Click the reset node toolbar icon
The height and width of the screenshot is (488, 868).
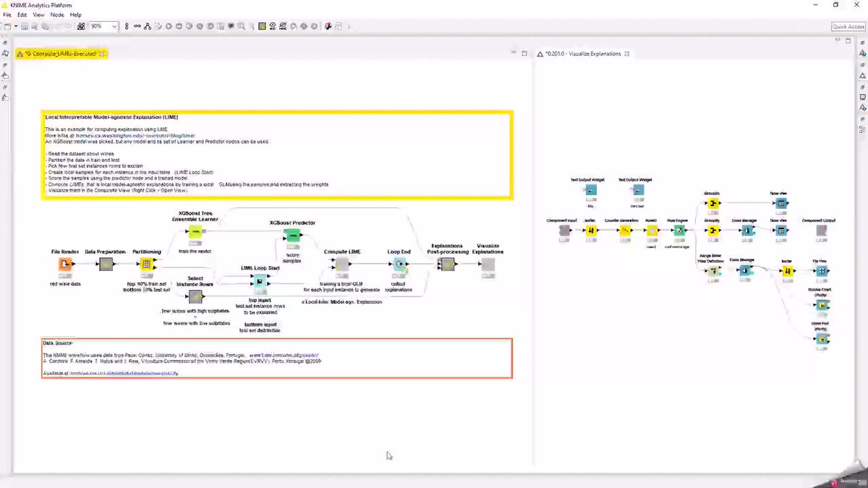pyautogui.click(x=210, y=26)
